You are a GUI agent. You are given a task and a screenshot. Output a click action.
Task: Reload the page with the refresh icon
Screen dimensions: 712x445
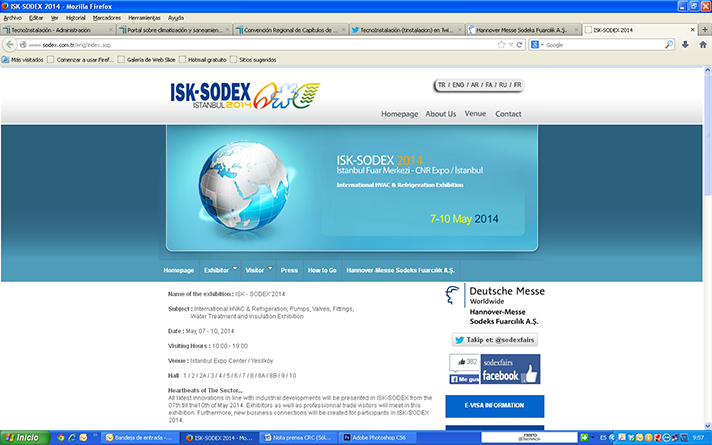tap(519, 44)
